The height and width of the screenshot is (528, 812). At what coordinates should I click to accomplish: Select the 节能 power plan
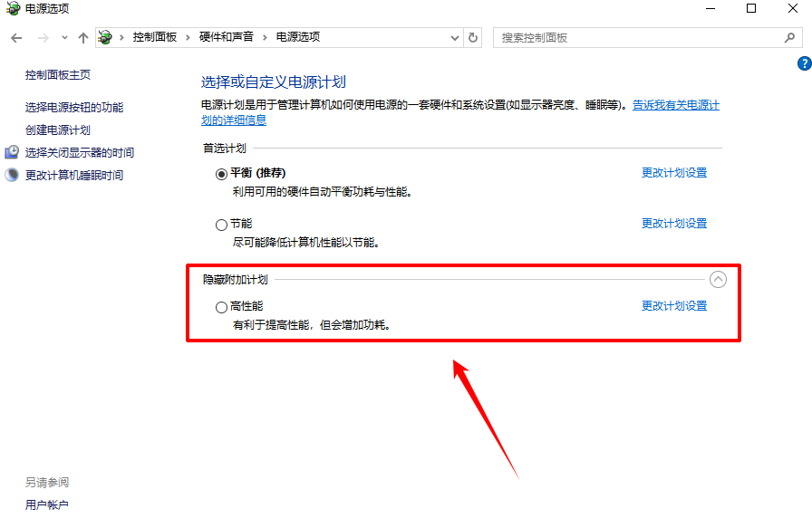coord(221,225)
